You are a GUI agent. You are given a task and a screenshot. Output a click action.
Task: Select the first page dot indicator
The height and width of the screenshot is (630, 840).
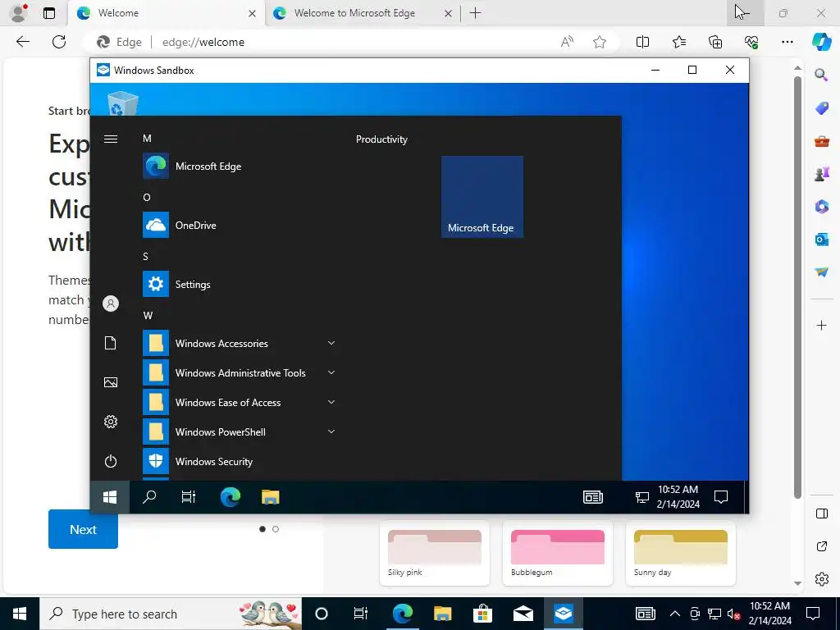(x=262, y=529)
